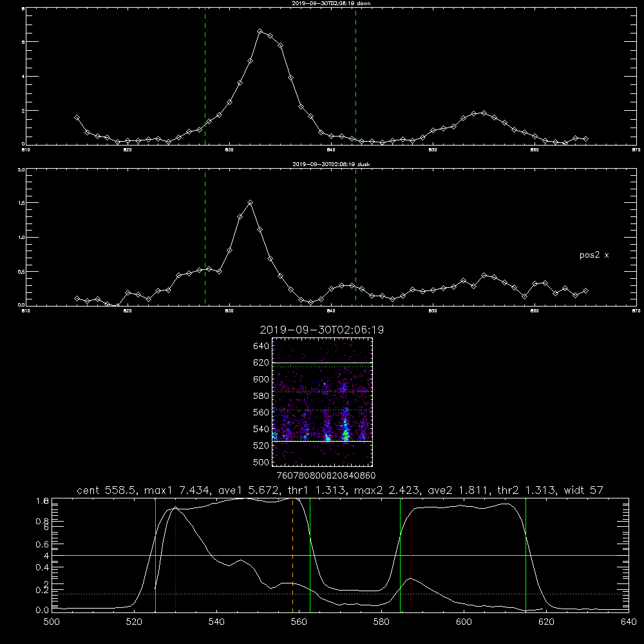Click the highest diamond point of the dawn curve
Viewport: 644px width, 644px height.
coord(260,31)
